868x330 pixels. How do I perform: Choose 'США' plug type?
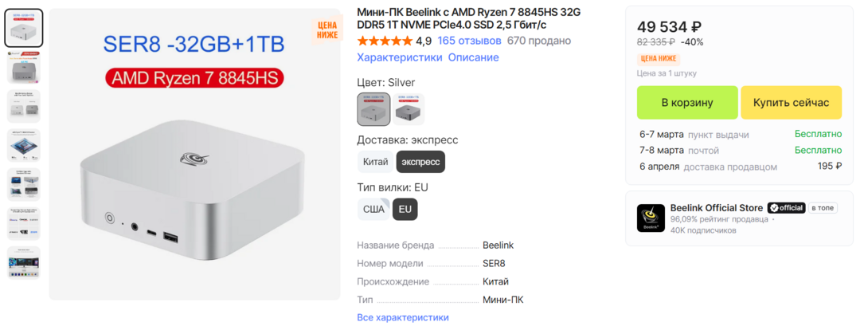pyautogui.click(x=374, y=209)
